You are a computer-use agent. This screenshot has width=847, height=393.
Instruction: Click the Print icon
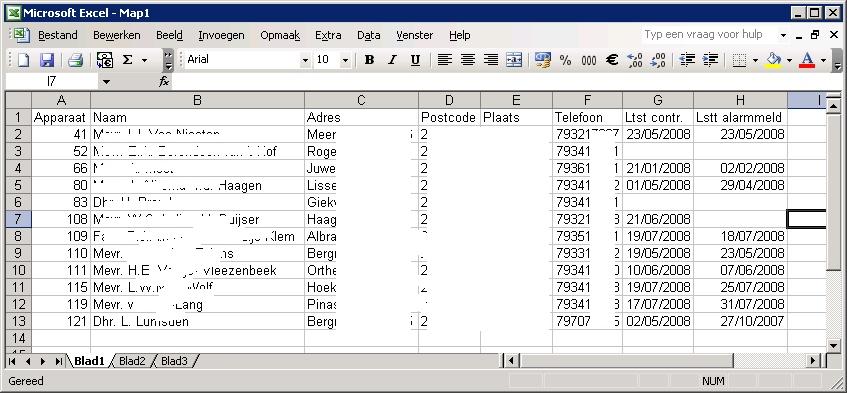tap(75, 60)
